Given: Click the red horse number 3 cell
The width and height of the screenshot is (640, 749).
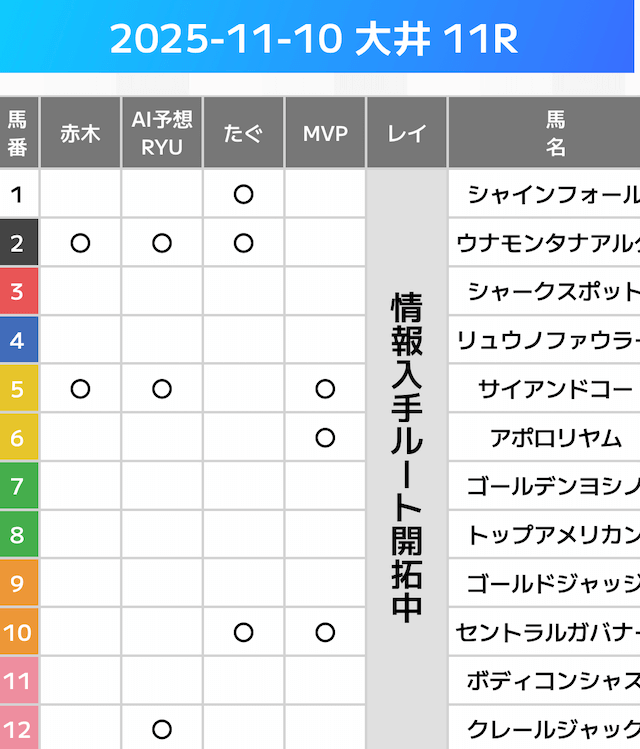Looking at the screenshot, I should pos(18,292).
